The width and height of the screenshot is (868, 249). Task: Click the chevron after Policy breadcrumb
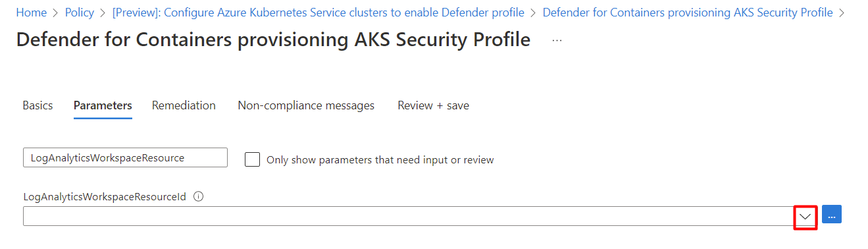[x=103, y=13]
